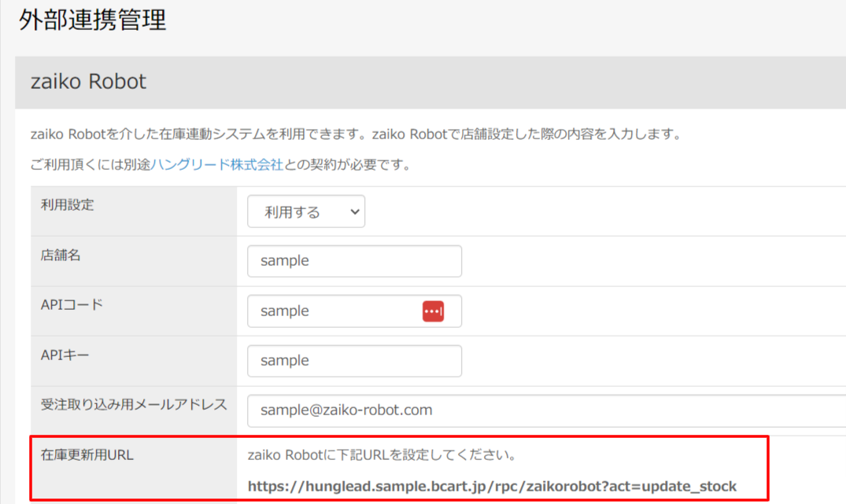Click the zaiko Robot section heading
Image resolution: width=846 pixels, height=504 pixels.
coord(88,82)
